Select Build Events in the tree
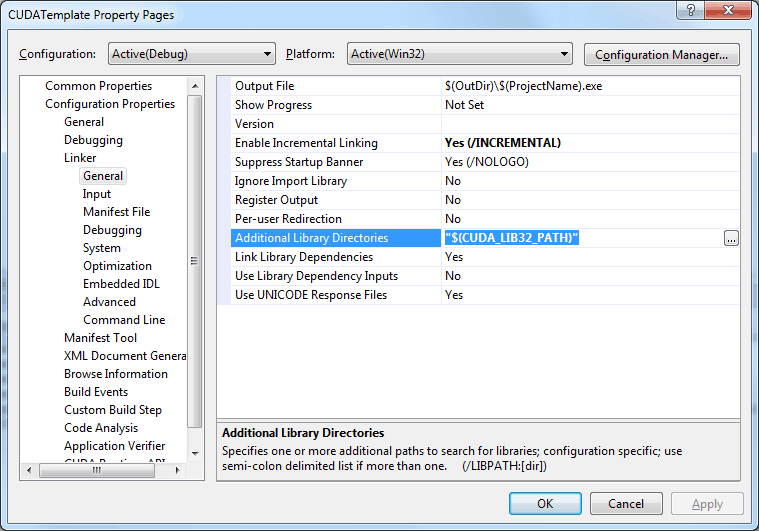 pos(96,392)
